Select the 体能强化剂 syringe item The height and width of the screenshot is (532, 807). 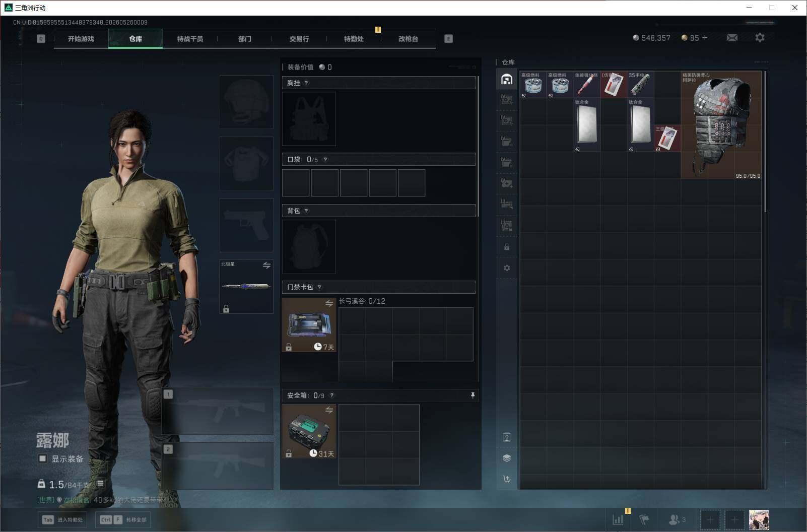[587, 84]
